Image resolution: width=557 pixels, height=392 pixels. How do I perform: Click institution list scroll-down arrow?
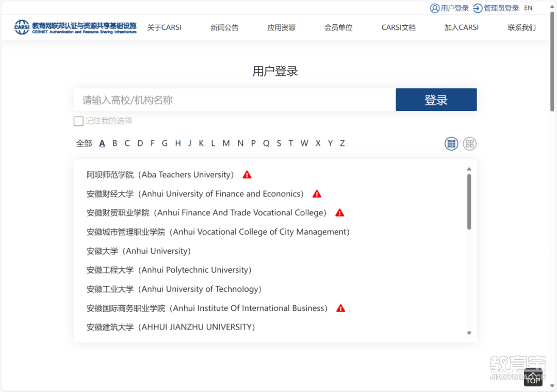[469, 333]
